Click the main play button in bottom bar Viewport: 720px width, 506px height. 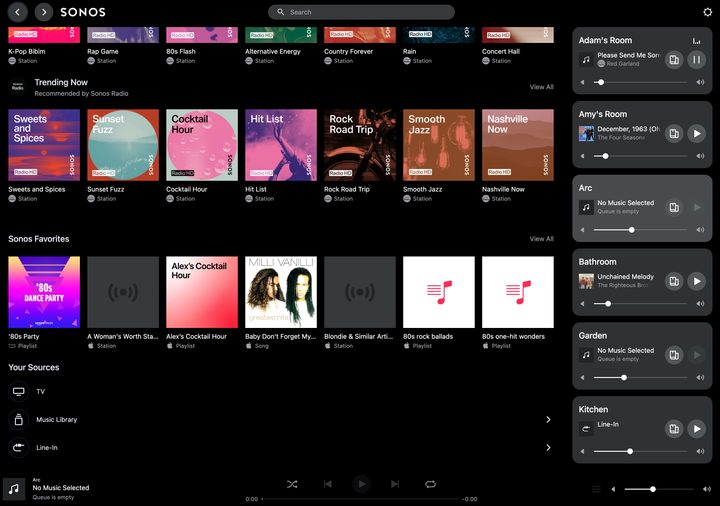pyautogui.click(x=361, y=484)
